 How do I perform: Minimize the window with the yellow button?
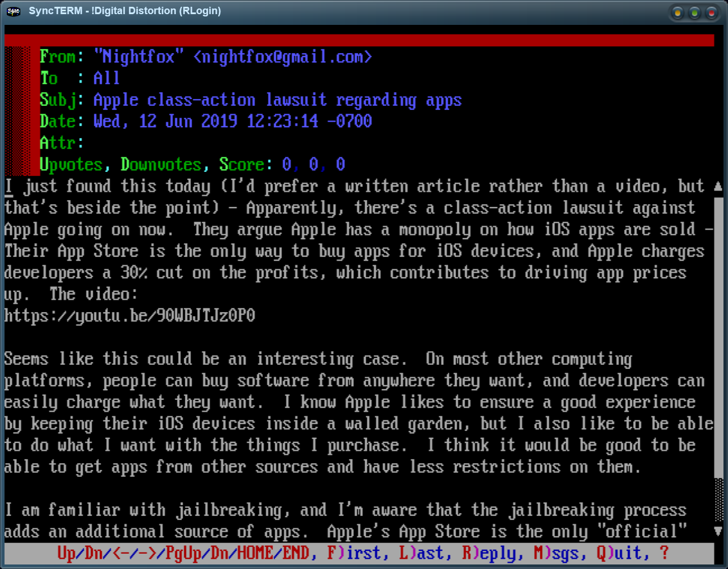pos(677,12)
